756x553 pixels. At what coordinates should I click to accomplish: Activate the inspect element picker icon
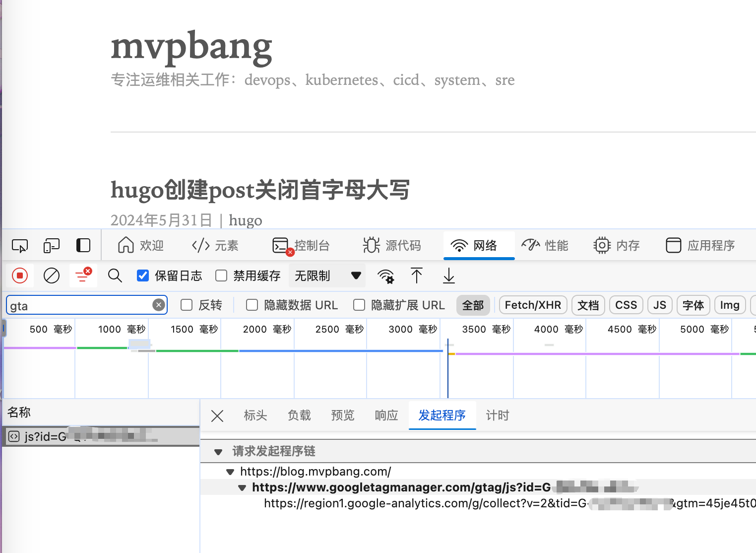click(x=20, y=246)
